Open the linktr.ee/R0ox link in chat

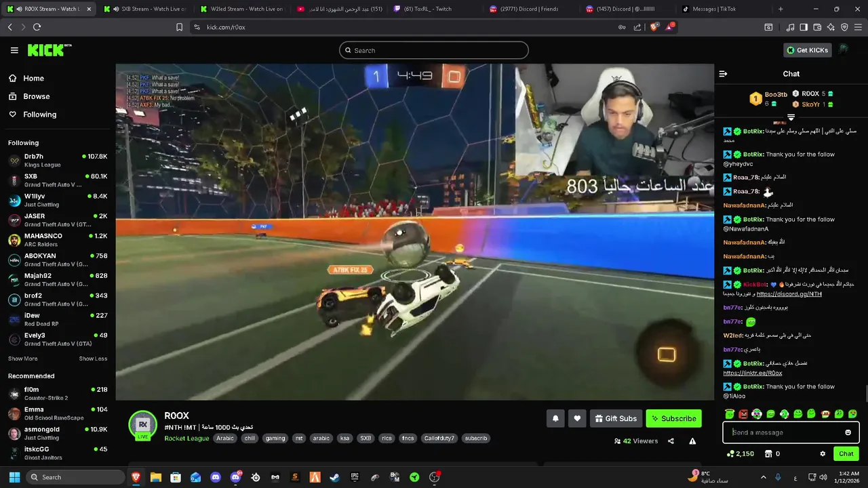(753, 373)
